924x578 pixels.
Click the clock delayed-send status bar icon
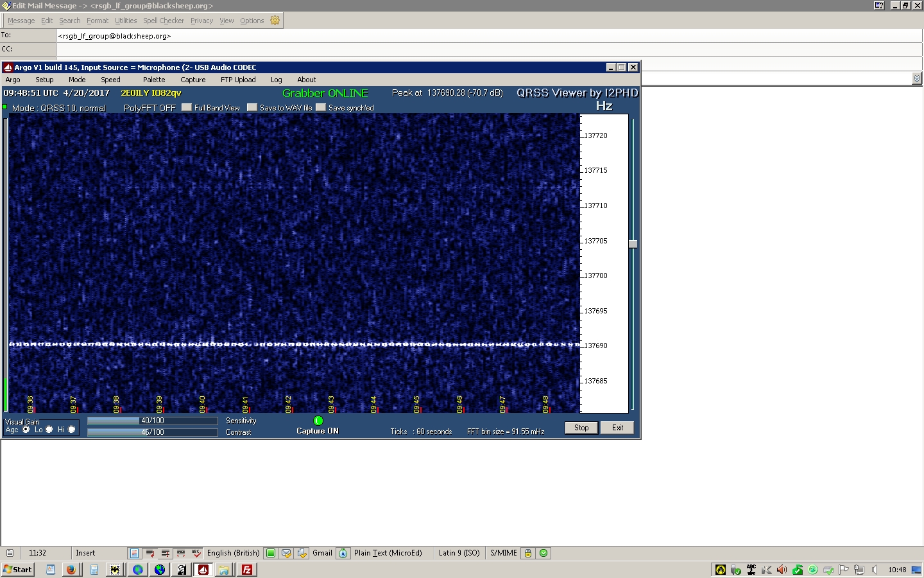343,553
